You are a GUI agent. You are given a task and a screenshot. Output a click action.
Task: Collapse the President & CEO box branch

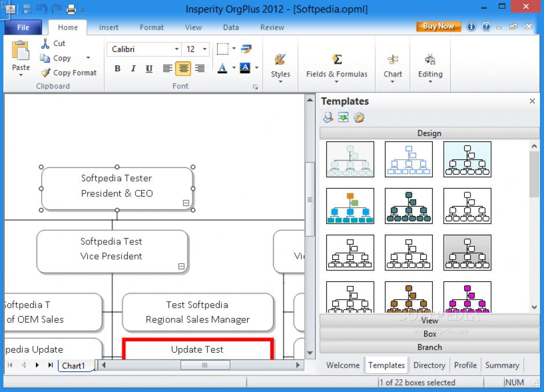186,203
